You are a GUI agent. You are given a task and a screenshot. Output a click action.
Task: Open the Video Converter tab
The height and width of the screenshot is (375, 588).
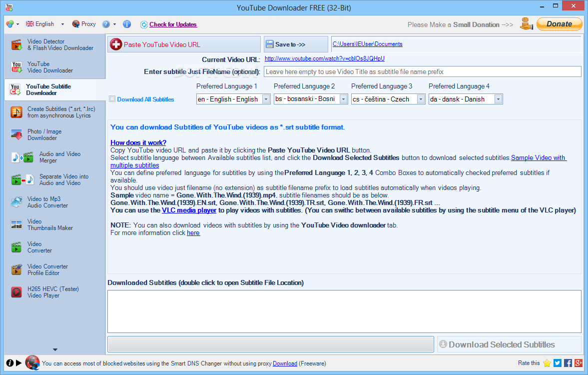[x=55, y=247]
